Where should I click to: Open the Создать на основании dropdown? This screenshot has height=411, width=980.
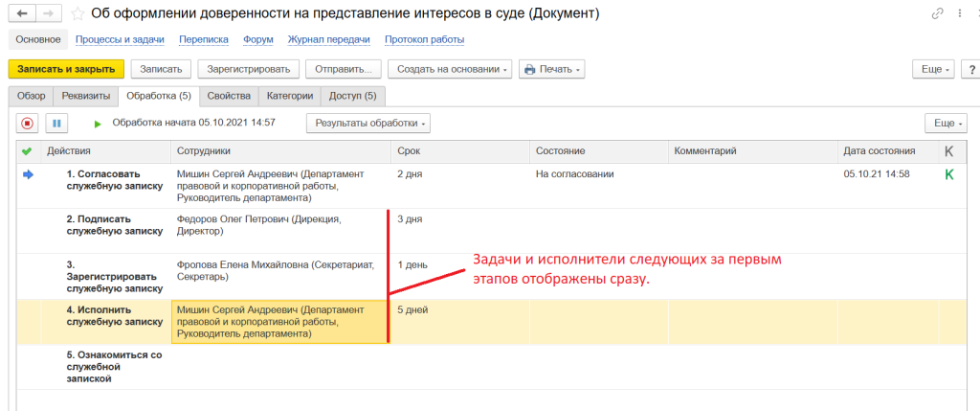(450, 70)
